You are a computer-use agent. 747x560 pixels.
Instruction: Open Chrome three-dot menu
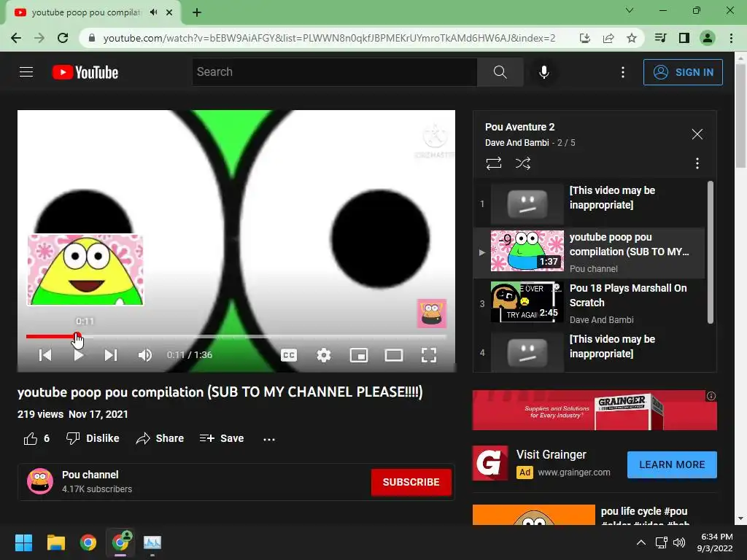coord(731,38)
